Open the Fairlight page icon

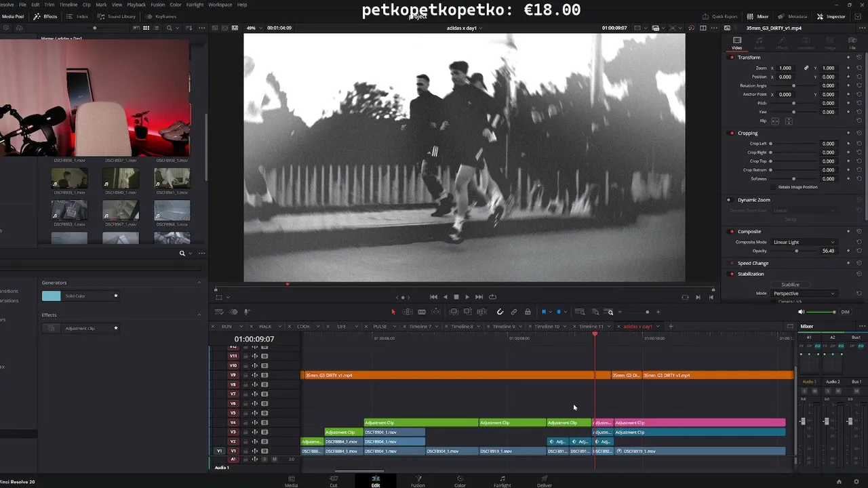[x=502, y=481]
